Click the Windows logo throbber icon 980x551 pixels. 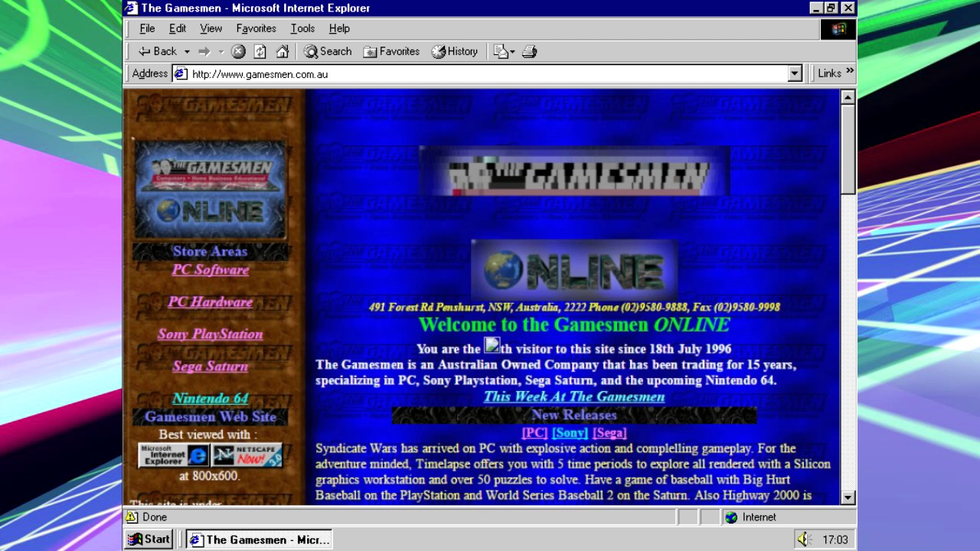(x=838, y=29)
